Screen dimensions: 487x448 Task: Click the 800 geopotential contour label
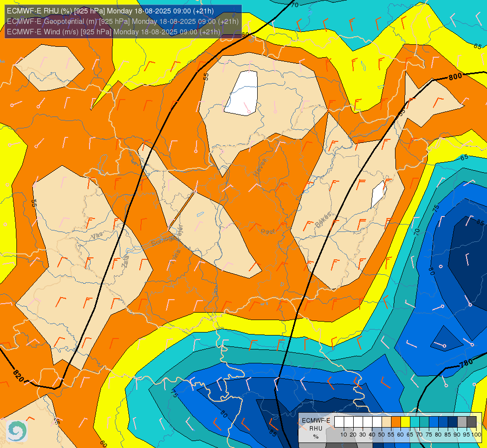[x=455, y=76]
